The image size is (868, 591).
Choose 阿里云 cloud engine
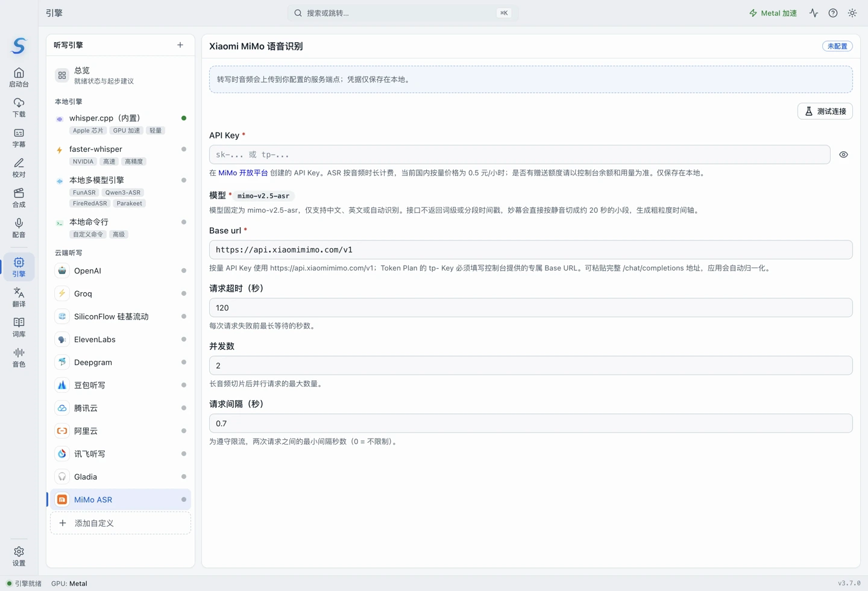coord(121,431)
